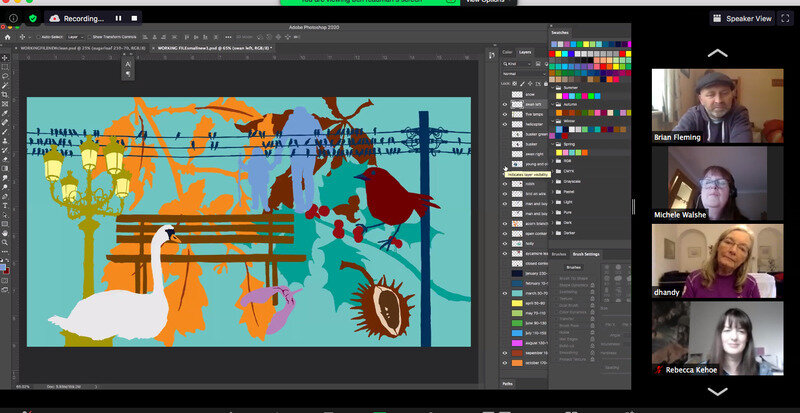
Task: Enable Show Transform Controls checkbox
Action: pyautogui.click(x=87, y=36)
